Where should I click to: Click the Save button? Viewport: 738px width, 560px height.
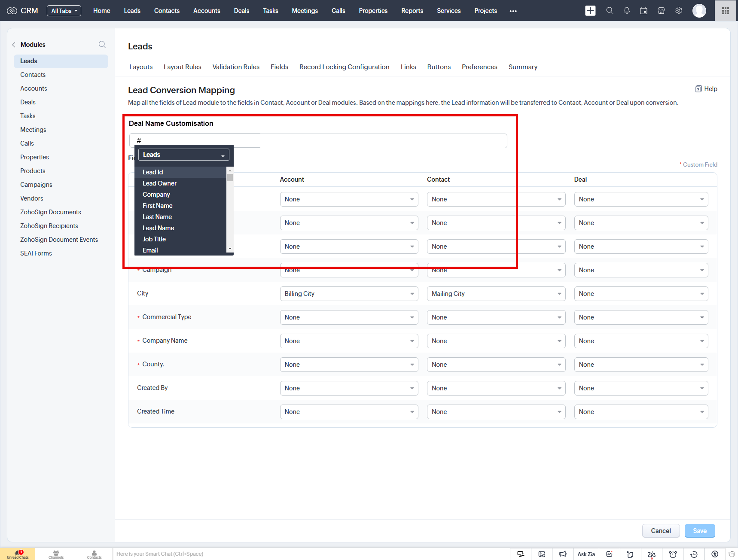tap(700, 531)
